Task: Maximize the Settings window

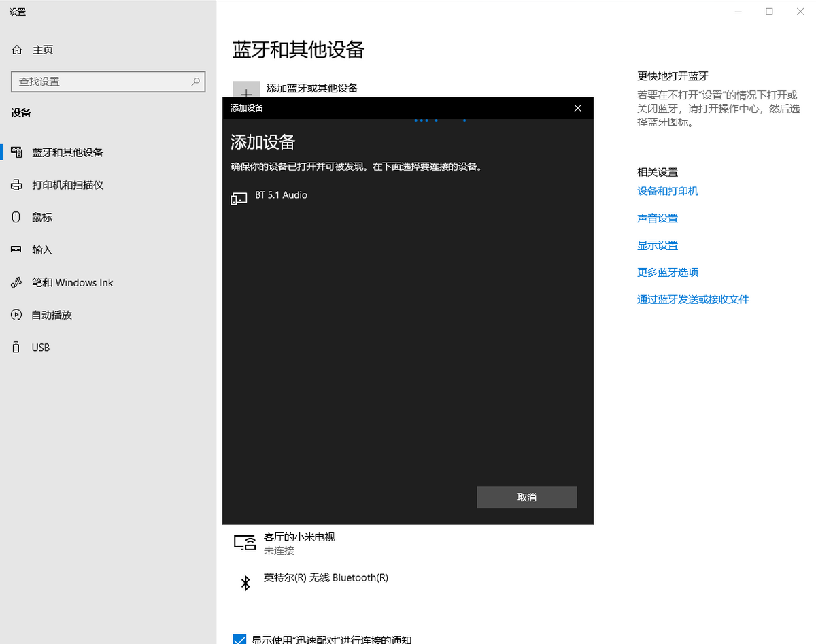Action: coord(769,12)
